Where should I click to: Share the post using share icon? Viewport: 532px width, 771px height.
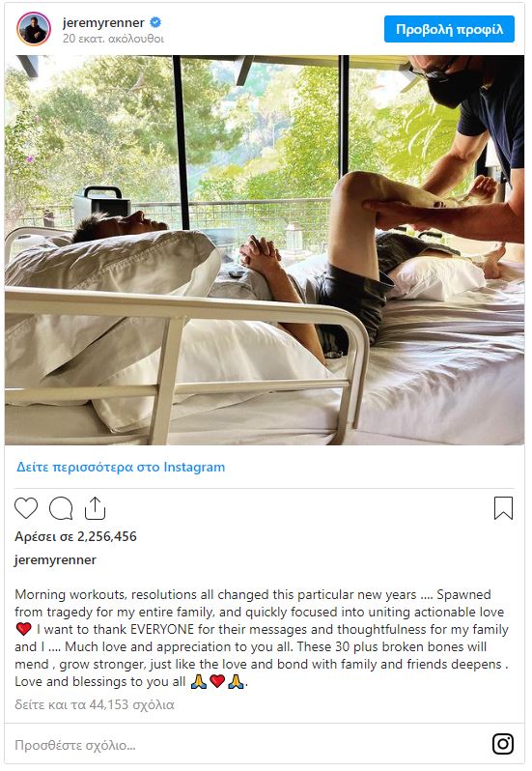pyautogui.click(x=95, y=508)
